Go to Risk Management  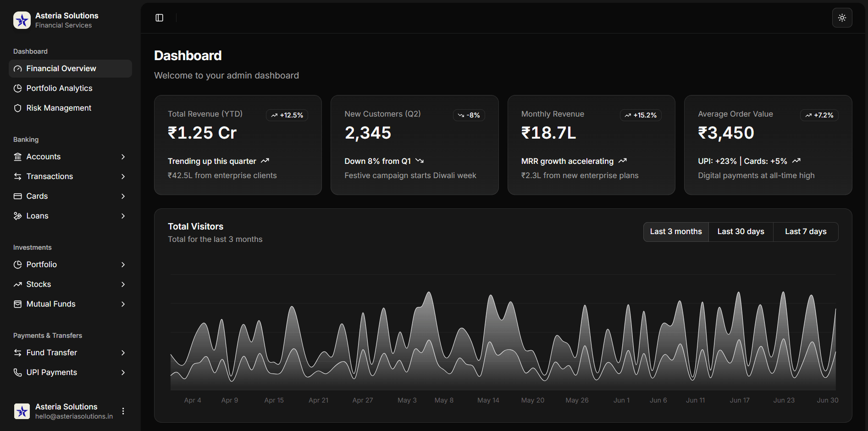click(x=70, y=108)
